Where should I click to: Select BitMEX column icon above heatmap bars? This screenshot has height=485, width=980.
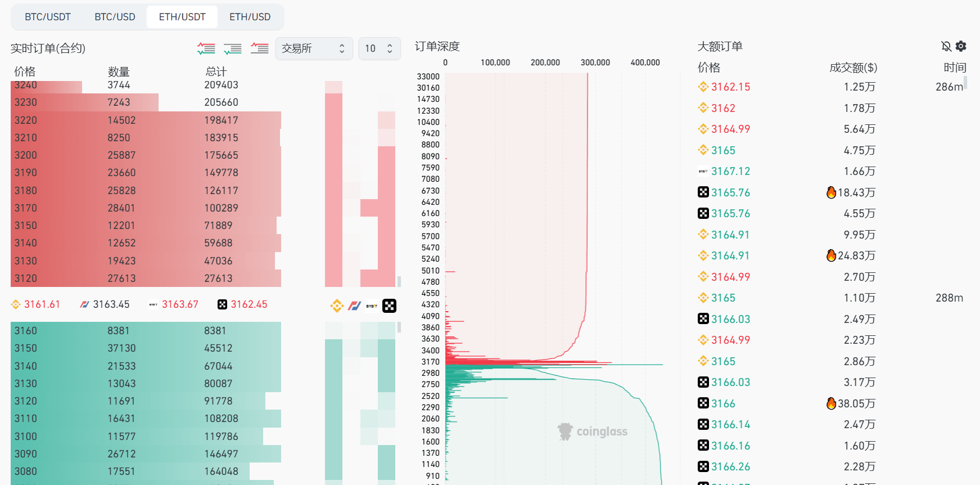click(354, 306)
